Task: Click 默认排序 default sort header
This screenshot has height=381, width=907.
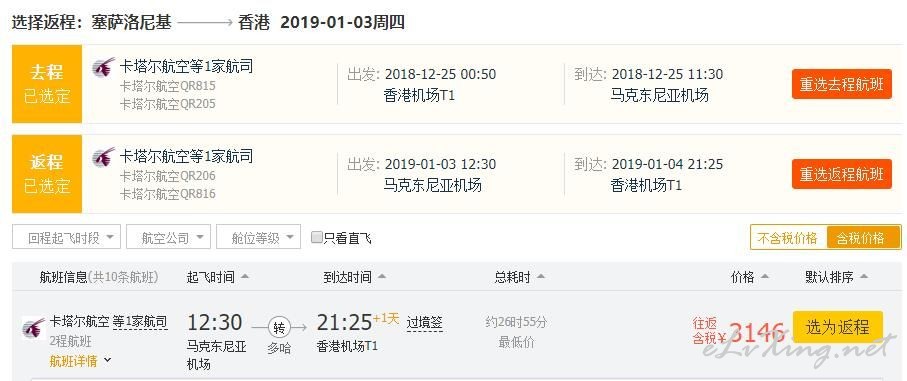Action: tap(836, 277)
